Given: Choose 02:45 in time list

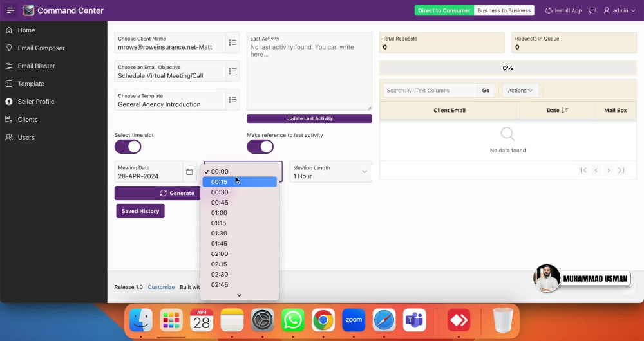Looking at the screenshot, I should pyautogui.click(x=240, y=284).
